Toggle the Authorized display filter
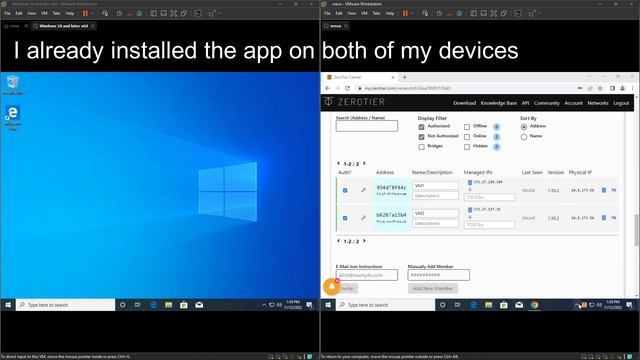 421,127
